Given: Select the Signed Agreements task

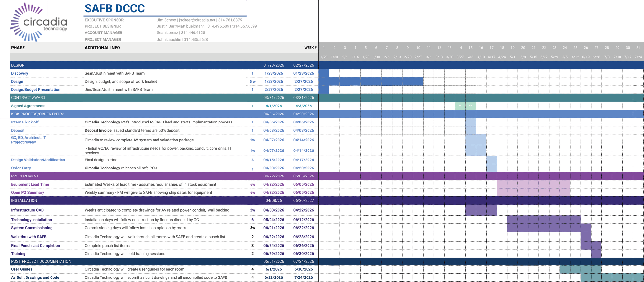Looking at the screenshot, I should point(28,106).
